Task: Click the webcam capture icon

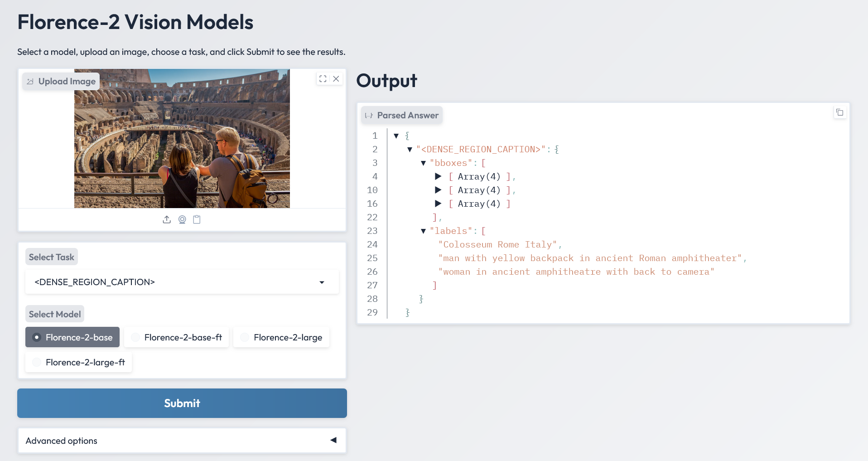Action: 182,220
